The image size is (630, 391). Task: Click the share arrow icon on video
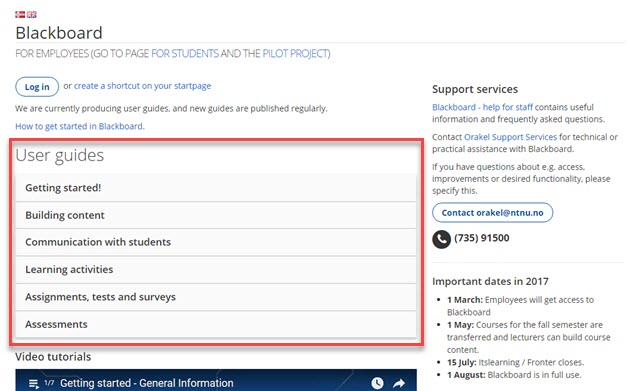pyautogui.click(x=399, y=383)
